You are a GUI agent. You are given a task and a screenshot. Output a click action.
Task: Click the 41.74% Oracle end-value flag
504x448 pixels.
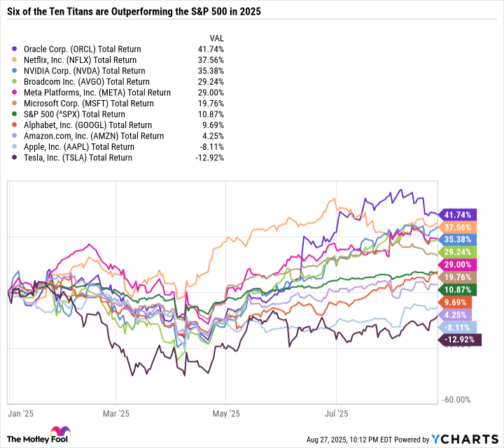click(459, 216)
